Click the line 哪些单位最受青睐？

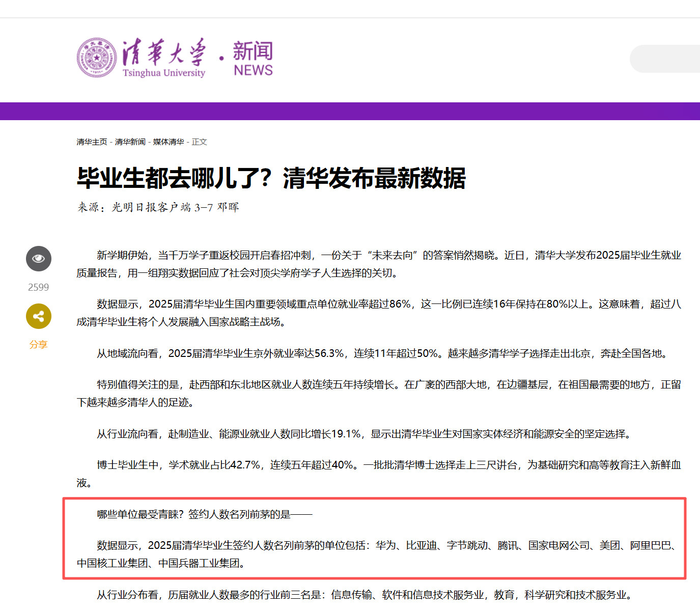205,514
